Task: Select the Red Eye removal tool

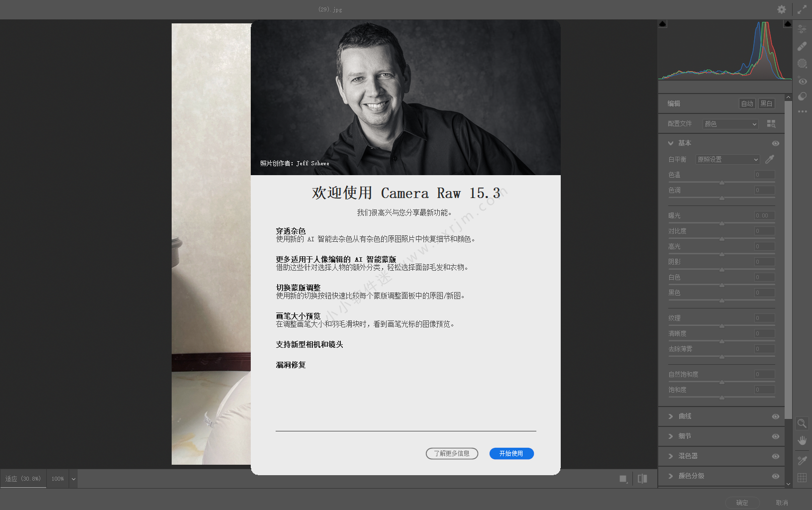Action: [802, 81]
